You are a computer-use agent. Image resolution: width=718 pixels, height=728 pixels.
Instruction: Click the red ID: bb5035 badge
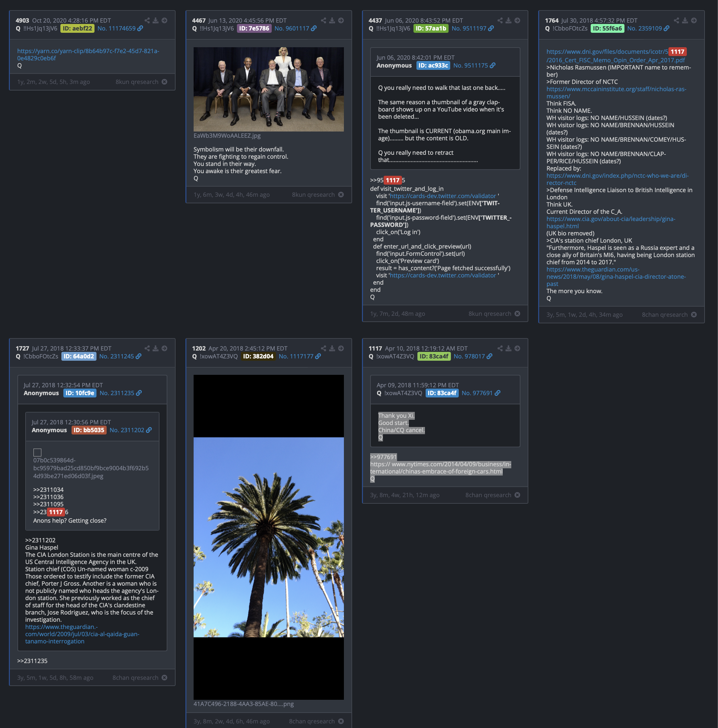89,430
